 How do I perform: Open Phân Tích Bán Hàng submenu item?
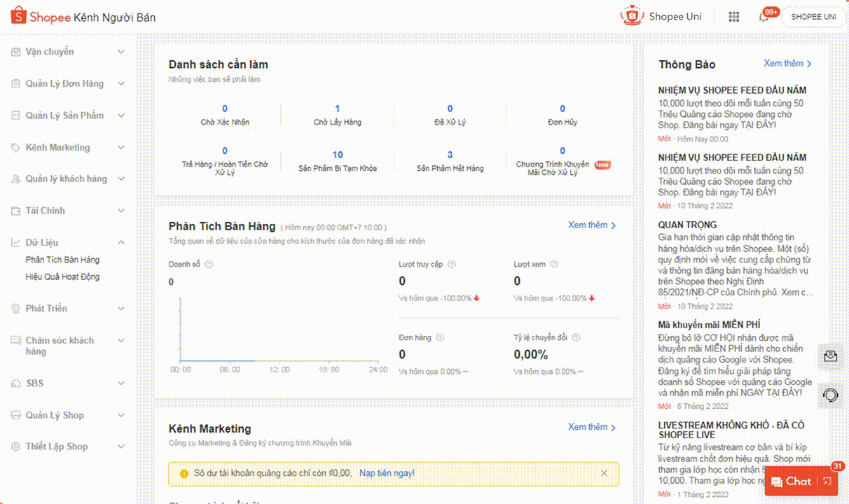62,260
